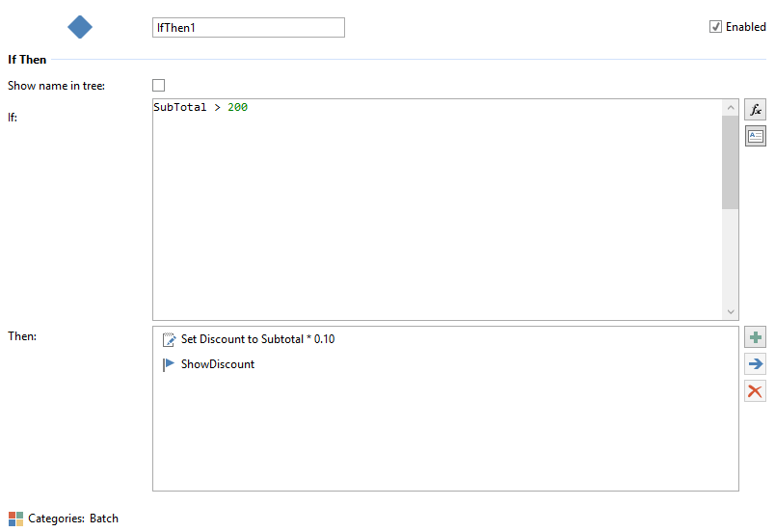Delete selected action with red X
The width and height of the screenshot is (775, 532).
[x=756, y=391]
